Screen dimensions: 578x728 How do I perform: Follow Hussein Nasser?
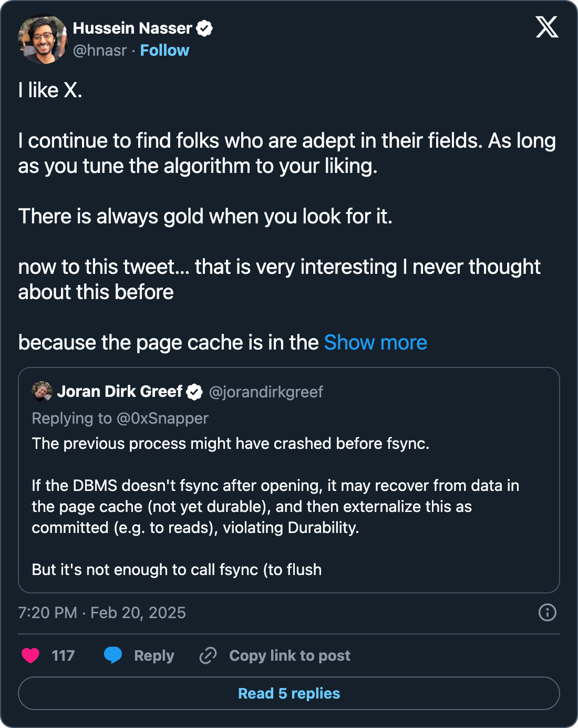pos(164,50)
